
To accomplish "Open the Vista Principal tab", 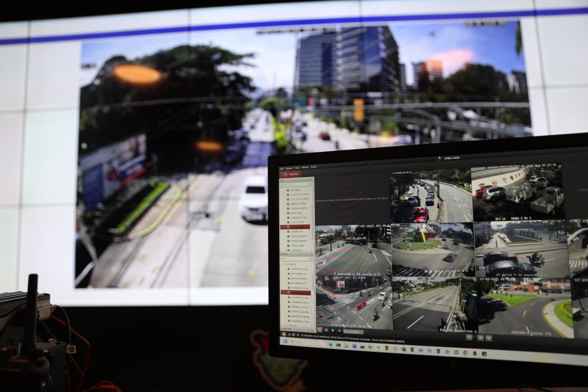I will pyautogui.click(x=292, y=174).
